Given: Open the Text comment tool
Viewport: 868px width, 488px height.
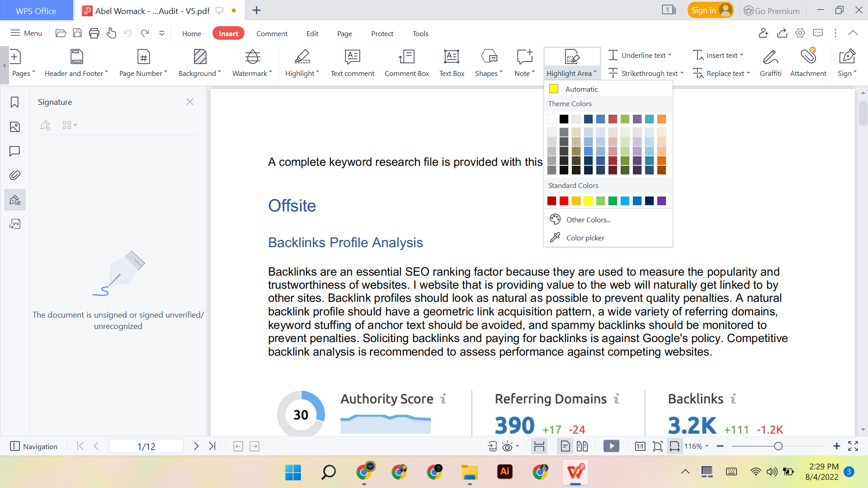Looking at the screenshot, I should pos(353,62).
